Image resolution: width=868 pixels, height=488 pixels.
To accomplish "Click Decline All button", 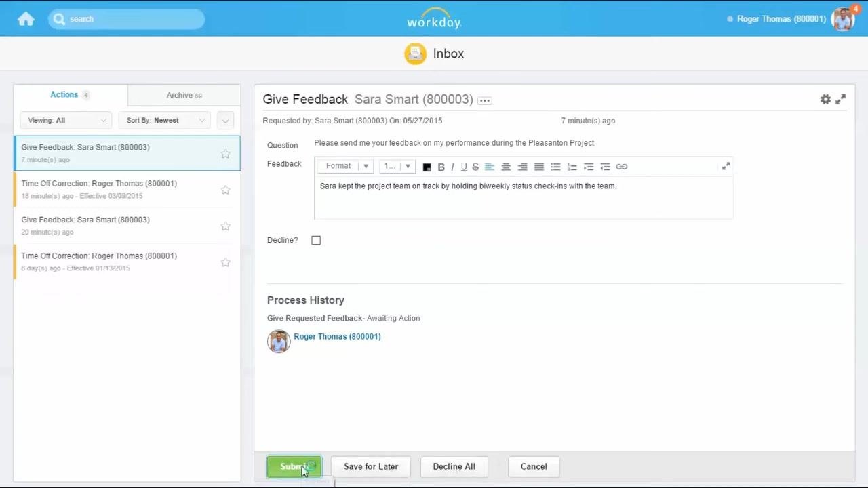I will pyautogui.click(x=454, y=466).
